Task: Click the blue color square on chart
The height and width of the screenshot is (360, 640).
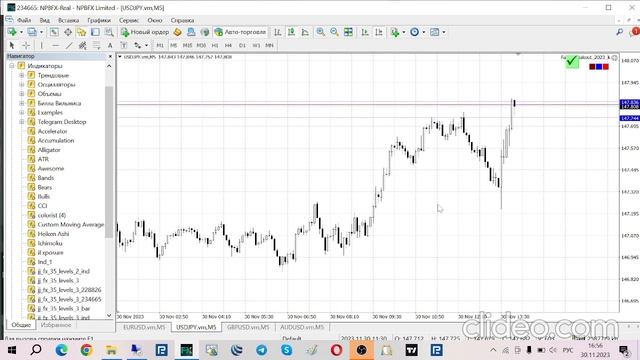Action: (599, 67)
